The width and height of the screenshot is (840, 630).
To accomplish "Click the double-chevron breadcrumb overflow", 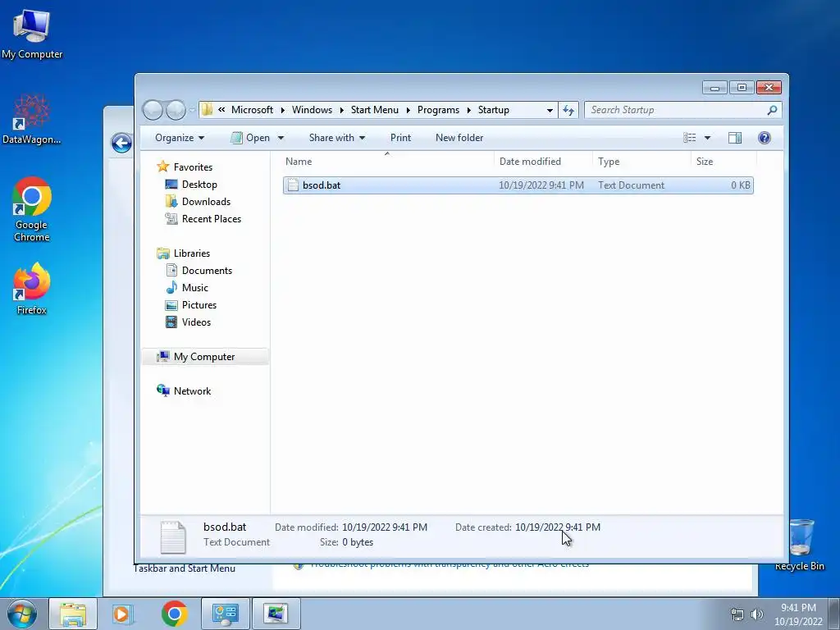I will click(x=221, y=110).
